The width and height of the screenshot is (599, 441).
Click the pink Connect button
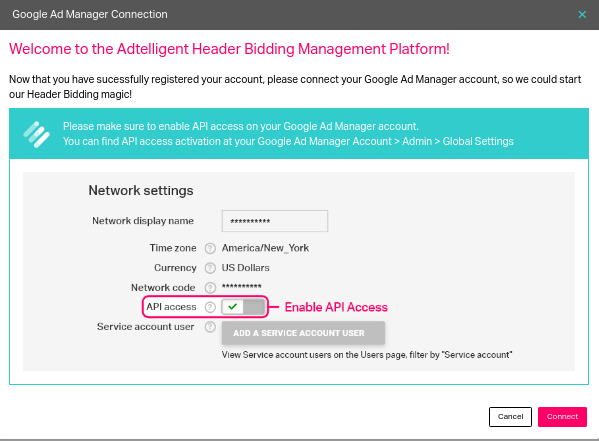pos(562,417)
